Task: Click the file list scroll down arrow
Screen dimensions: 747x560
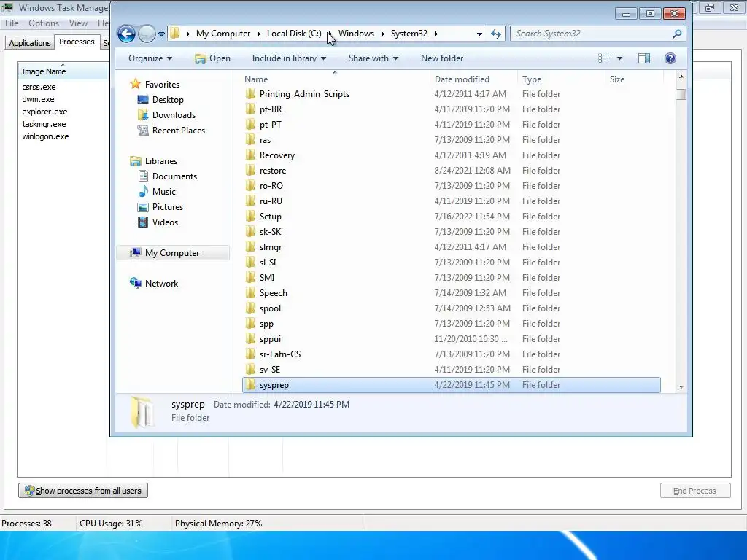Action: (681, 386)
